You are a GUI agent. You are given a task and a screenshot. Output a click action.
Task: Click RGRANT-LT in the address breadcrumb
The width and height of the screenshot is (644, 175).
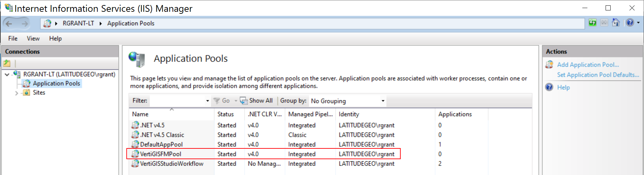pos(78,23)
